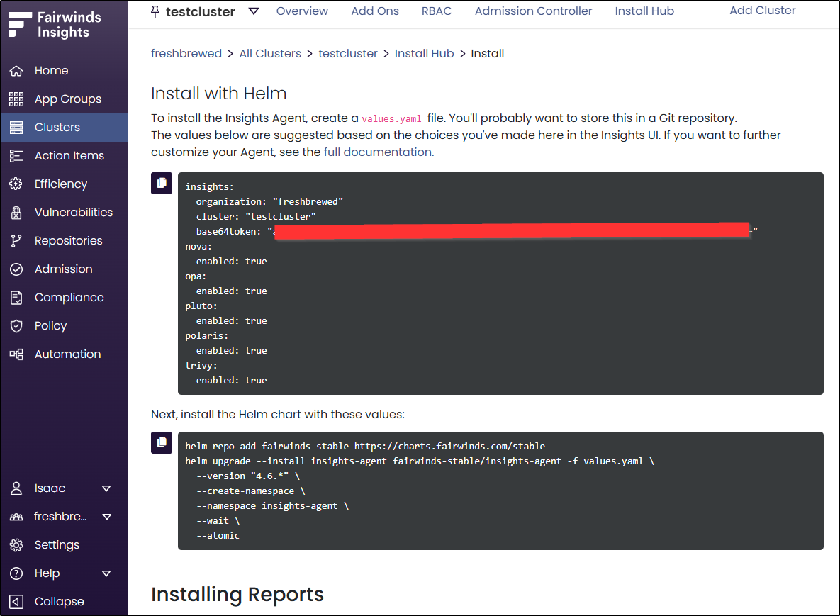Click the App Groups grid icon
The width and height of the screenshot is (840, 616).
tap(16, 99)
